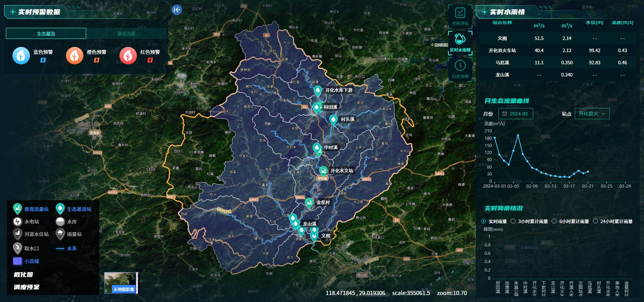The image size is (644, 302).
Task: Click the 03-21 date label on the flow chart
Action: click(x=588, y=186)
